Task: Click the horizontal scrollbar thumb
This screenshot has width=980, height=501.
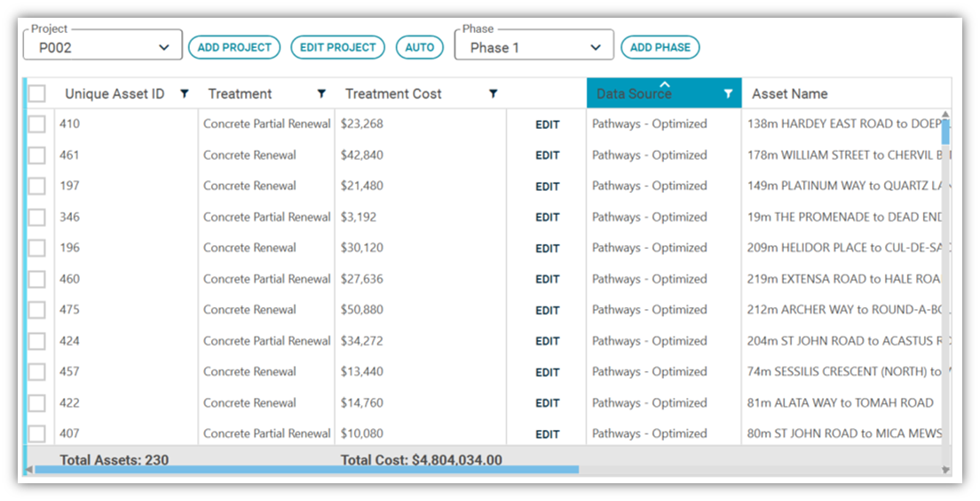Action: 306,469
